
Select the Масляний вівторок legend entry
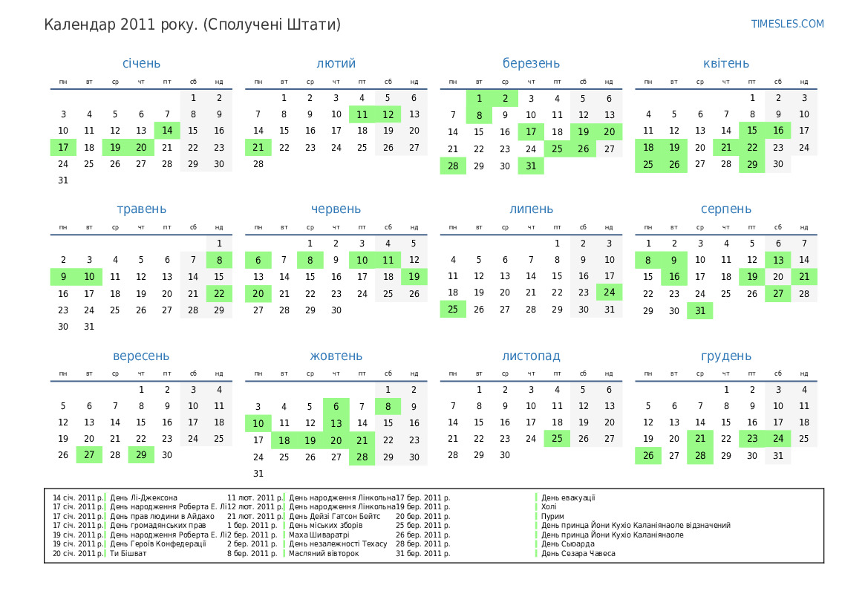324,553
